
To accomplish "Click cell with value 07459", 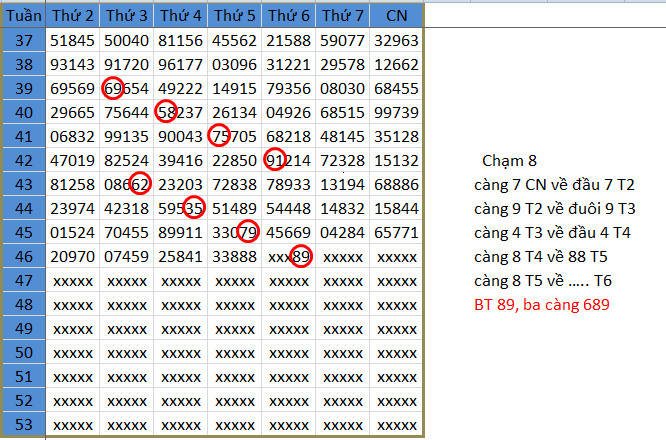I will 127,257.
